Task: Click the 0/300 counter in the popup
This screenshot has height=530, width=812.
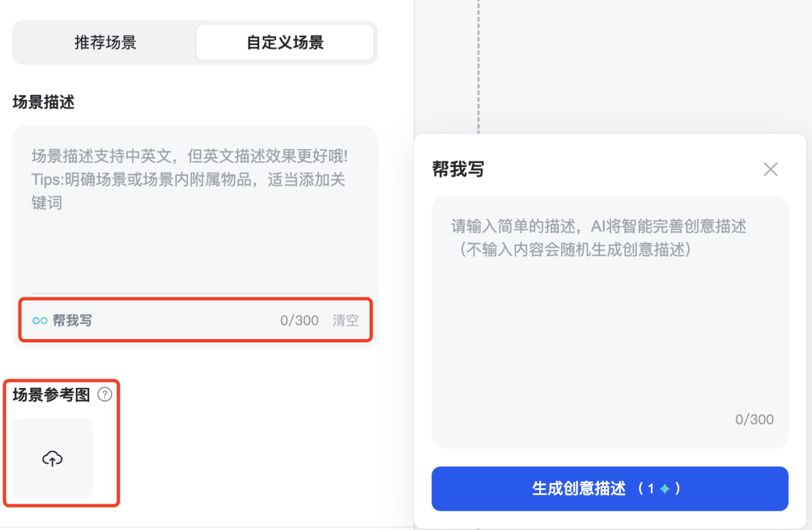Action: coord(754,420)
